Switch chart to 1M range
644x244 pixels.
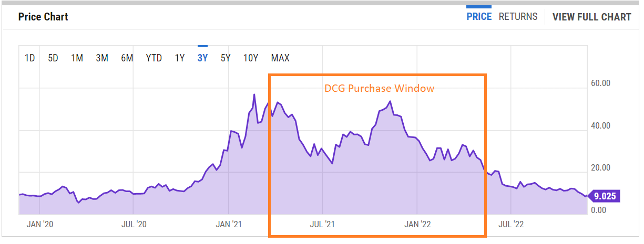point(77,58)
